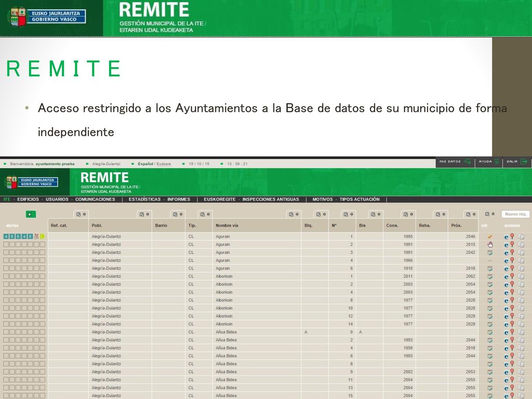Click yellow circular alert icon in first row
This screenshot has height=399, width=532.
(43, 236)
